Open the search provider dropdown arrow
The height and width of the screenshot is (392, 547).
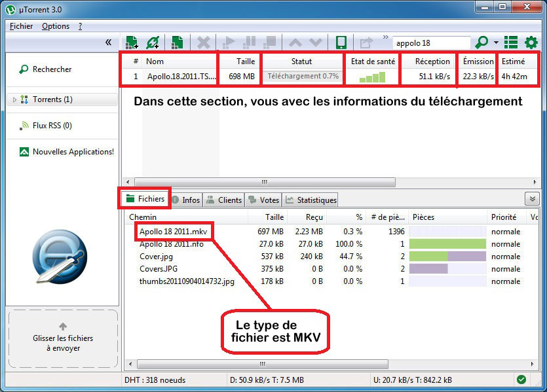point(496,43)
